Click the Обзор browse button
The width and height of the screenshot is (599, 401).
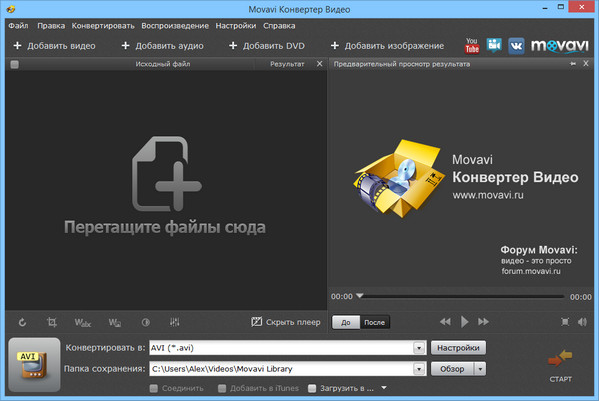pos(452,369)
